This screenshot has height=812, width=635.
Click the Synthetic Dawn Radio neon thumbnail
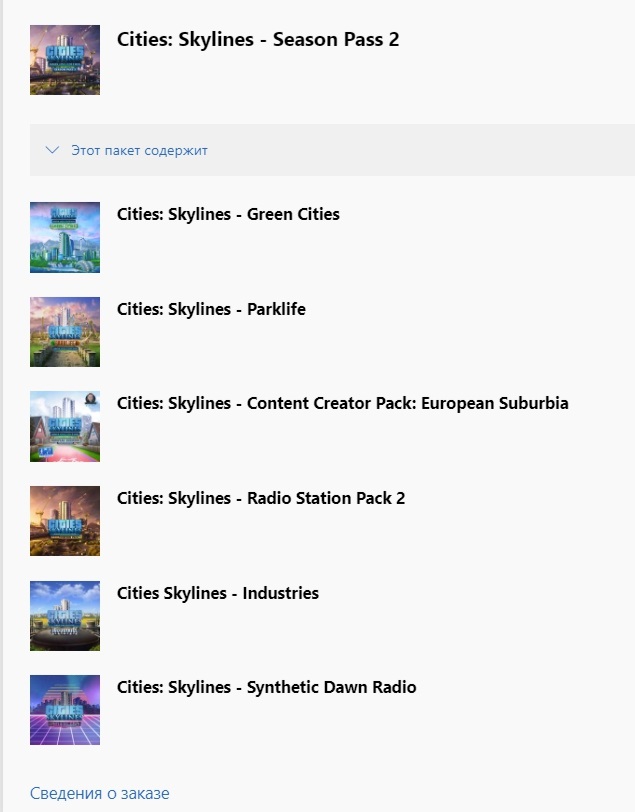click(65, 710)
